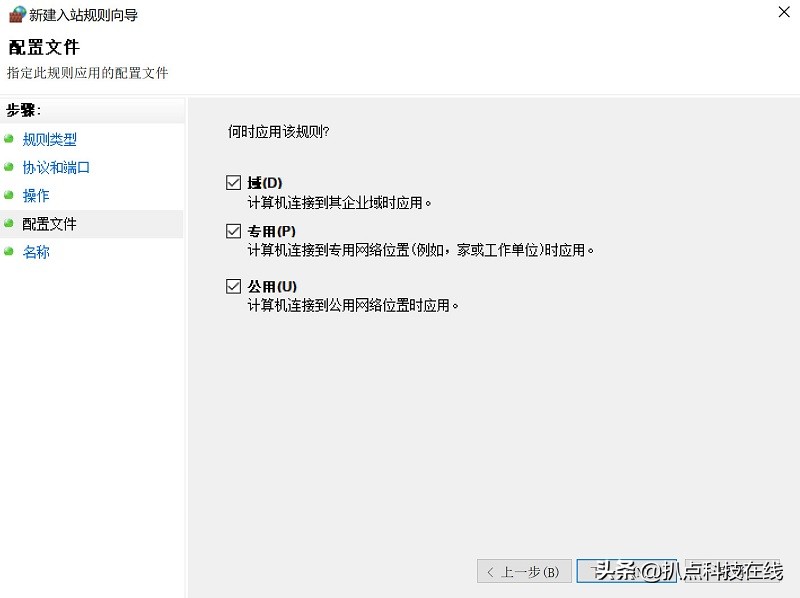Click the 上一步(B) button
Image resolution: width=800 pixels, height=598 pixels.
524,571
